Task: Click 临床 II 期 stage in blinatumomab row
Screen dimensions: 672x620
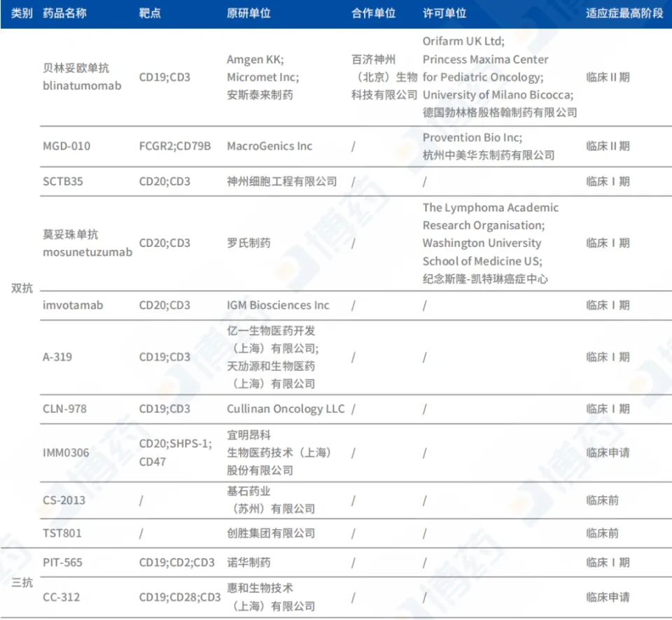Action: [x=608, y=77]
